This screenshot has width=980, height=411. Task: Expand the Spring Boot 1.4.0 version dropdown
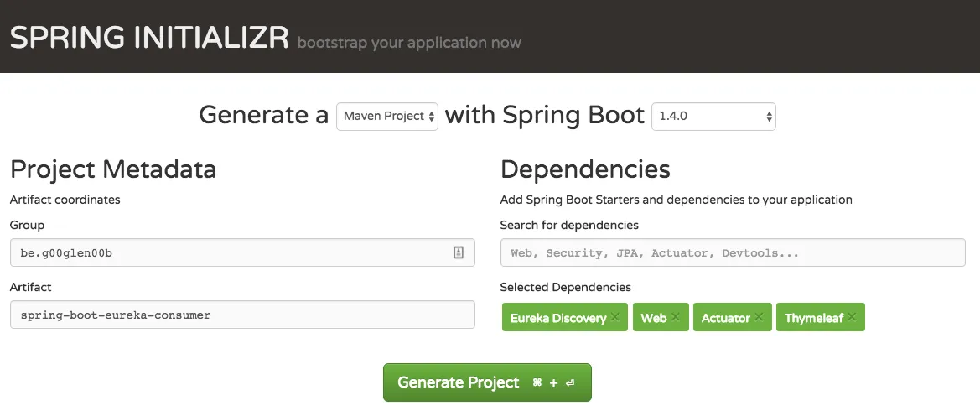click(713, 117)
